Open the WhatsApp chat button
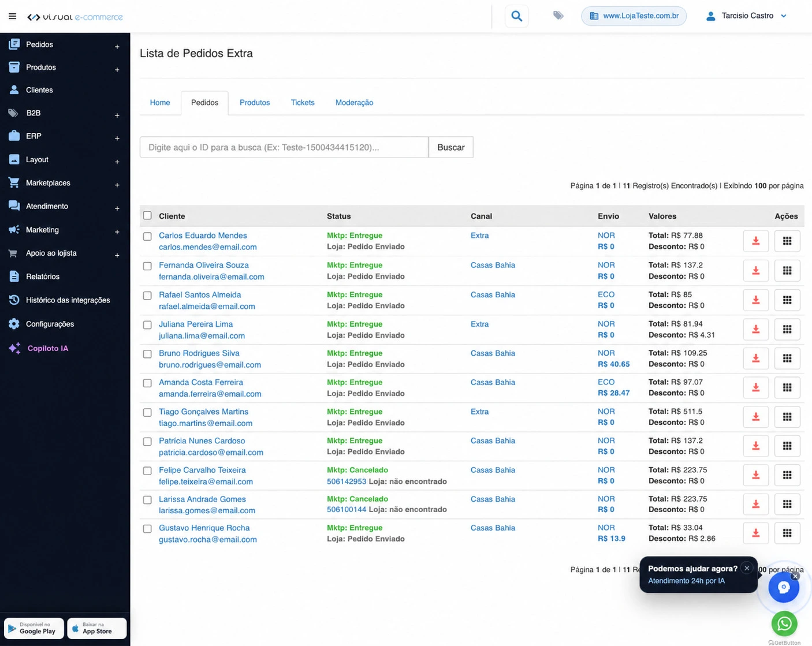 pyautogui.click(x=784, y=623)
